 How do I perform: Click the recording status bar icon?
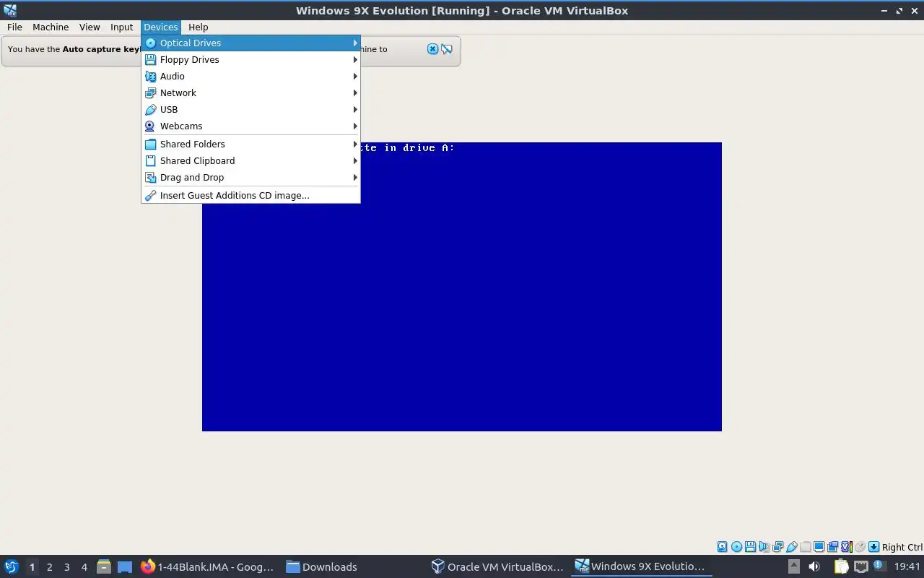[832, 547]
